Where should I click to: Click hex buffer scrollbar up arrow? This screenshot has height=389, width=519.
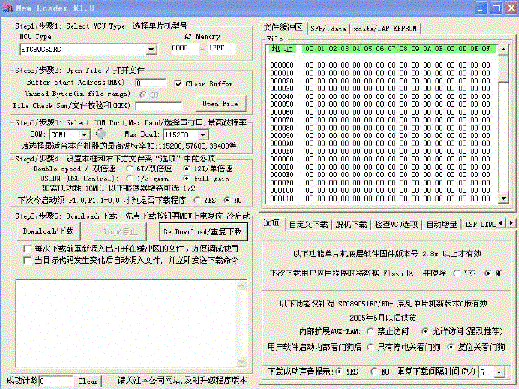click(503, 49)
